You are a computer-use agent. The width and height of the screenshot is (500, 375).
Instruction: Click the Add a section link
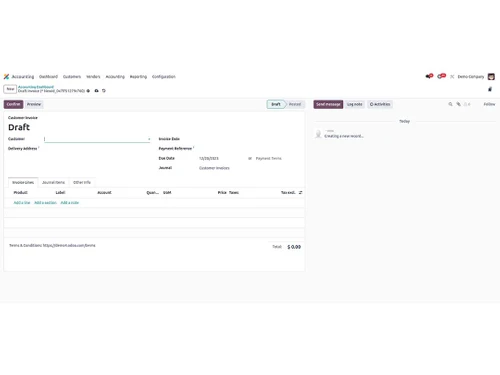(45, 203)
